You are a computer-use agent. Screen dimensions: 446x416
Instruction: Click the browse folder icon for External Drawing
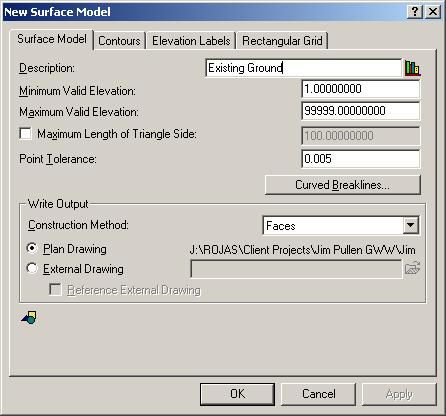click(412, 268)
